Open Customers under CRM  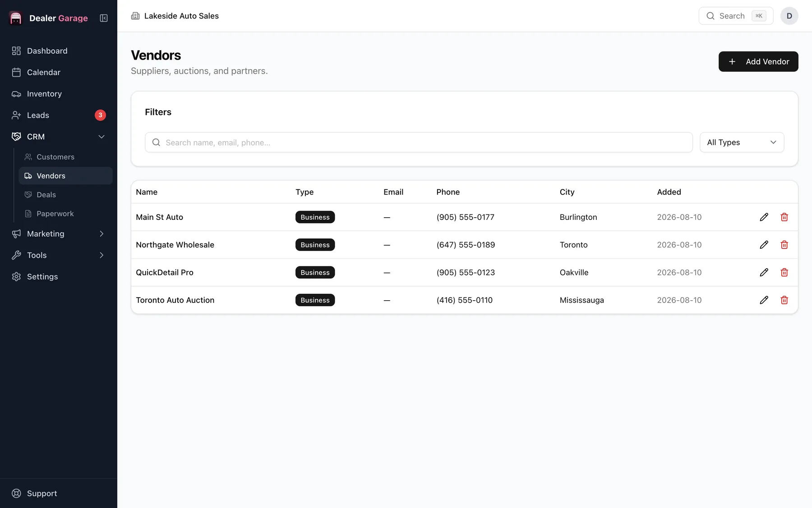tap(66, 157)
